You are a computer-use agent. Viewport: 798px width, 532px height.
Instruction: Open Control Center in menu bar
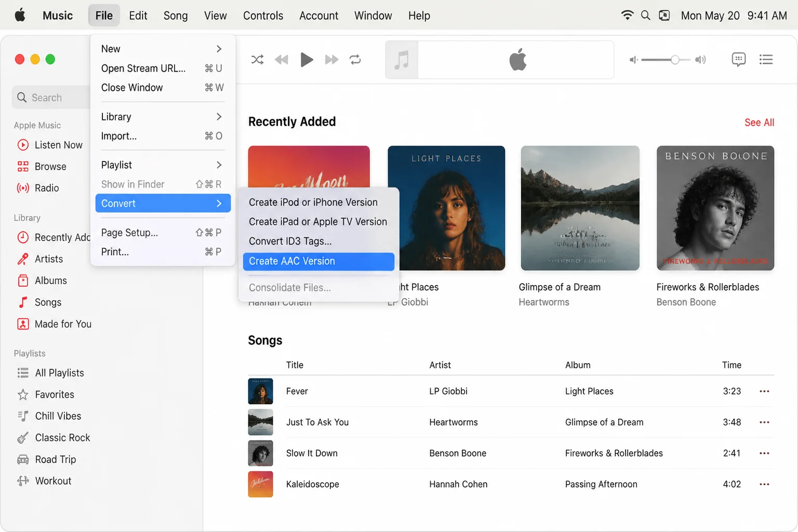click(664, 16)
